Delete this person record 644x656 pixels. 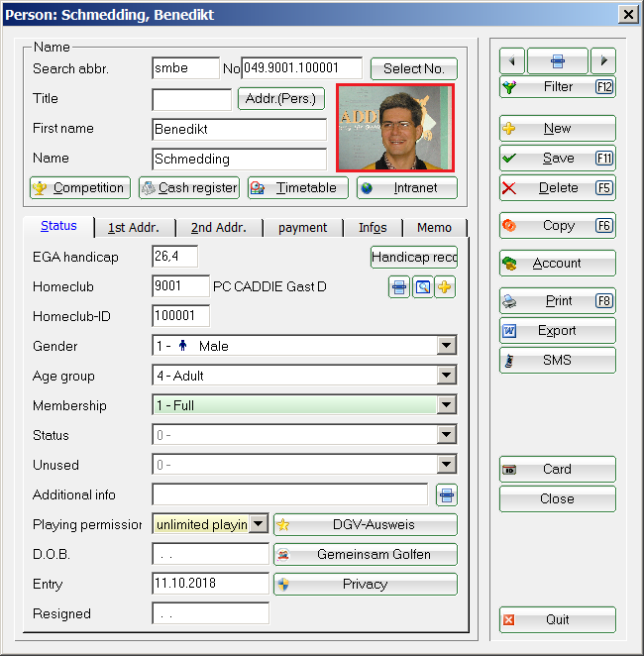558,188
